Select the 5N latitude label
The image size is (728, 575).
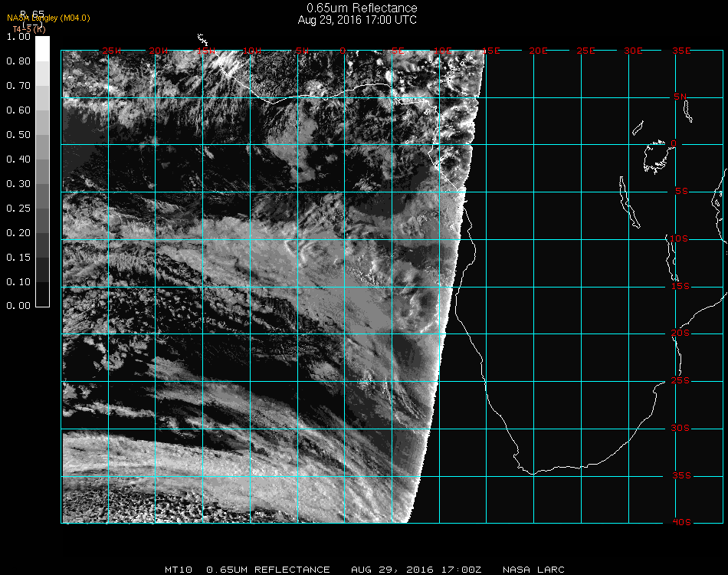pyautogui.click(x=680, y=97)
